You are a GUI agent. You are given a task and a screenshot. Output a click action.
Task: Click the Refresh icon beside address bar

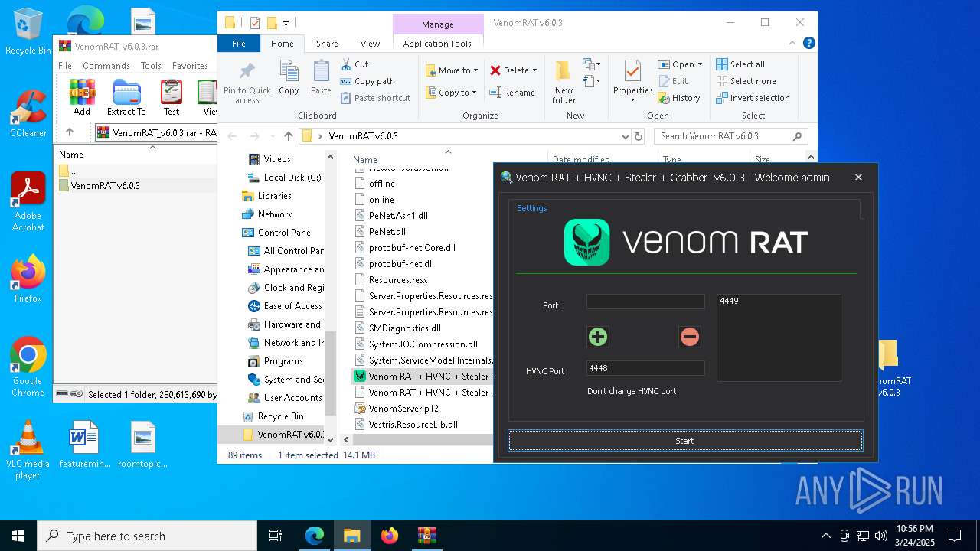639,136
